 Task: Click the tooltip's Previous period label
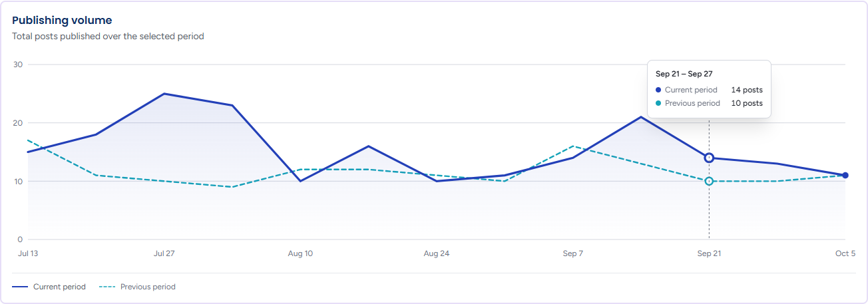[692, 103]
